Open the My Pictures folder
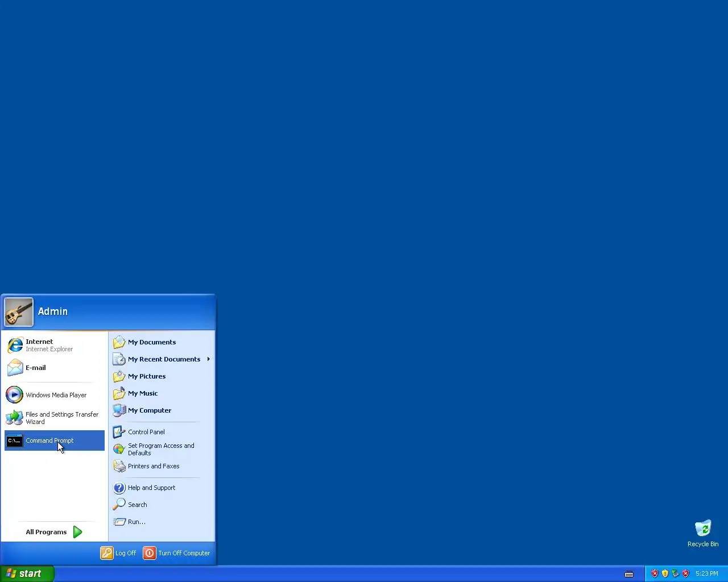This screenshot has width=728, height=582. [x=162, y=376]
